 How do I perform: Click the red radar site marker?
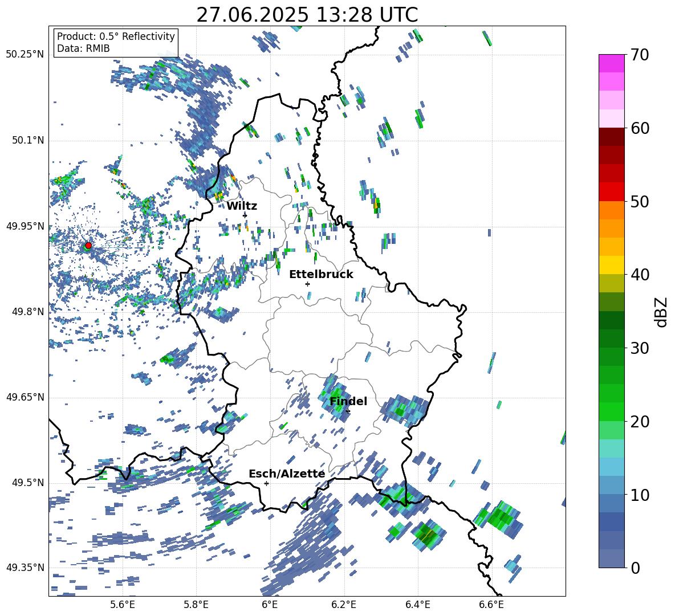88,246
